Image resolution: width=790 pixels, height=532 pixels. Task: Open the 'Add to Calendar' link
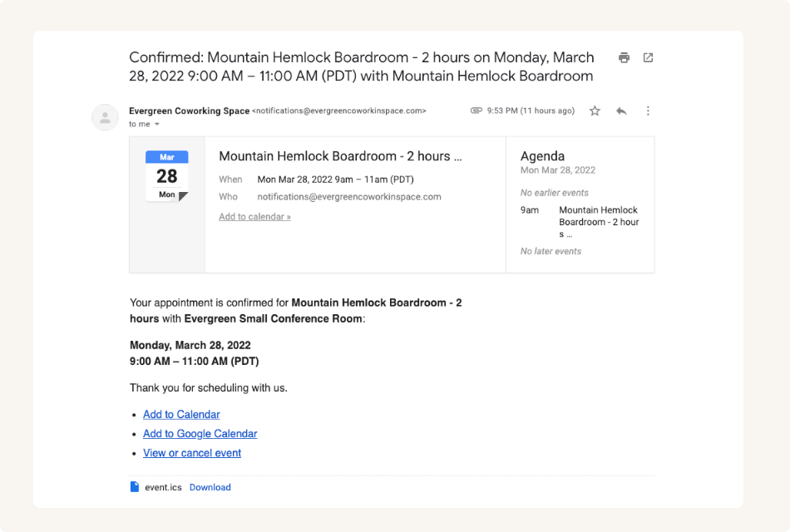(x=181, y=414)
